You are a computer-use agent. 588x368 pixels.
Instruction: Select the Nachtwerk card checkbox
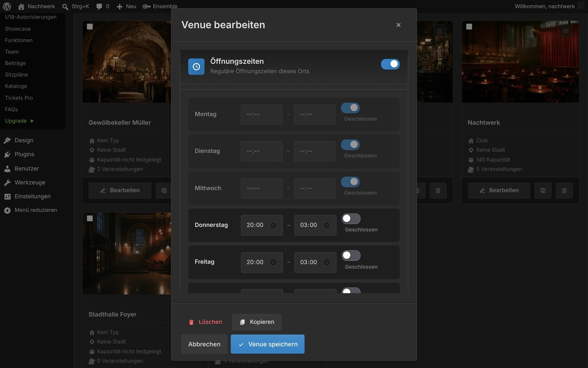pos(469,26)
